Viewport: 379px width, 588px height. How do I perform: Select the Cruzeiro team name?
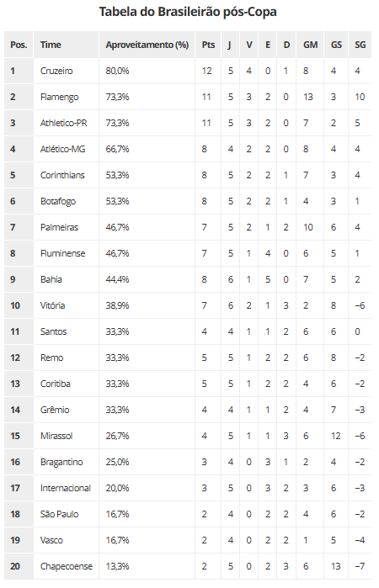pyautogui.click(x=56, y=71)
